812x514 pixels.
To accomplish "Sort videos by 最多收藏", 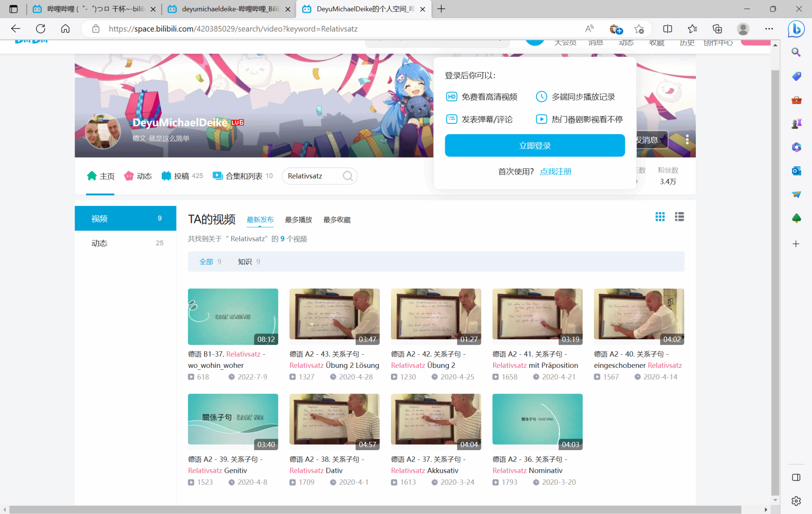I will pos(337,220).
